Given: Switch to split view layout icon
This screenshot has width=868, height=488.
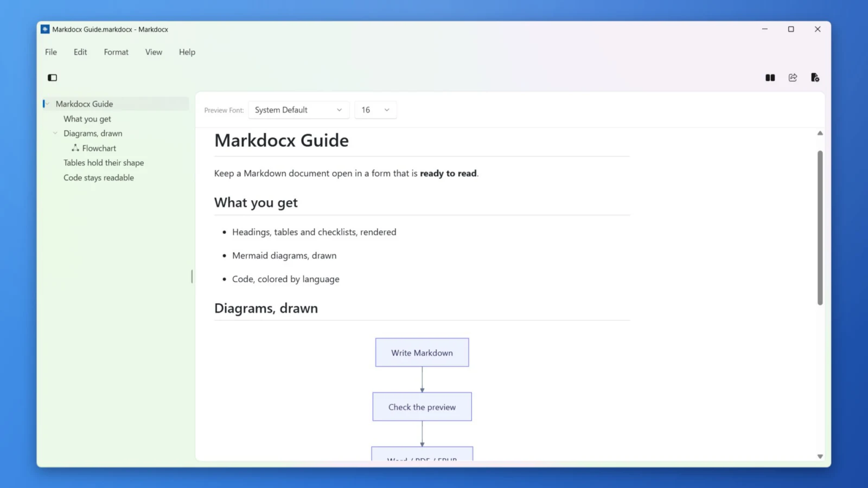Looking at the screenshot, I should click(770, 78).
